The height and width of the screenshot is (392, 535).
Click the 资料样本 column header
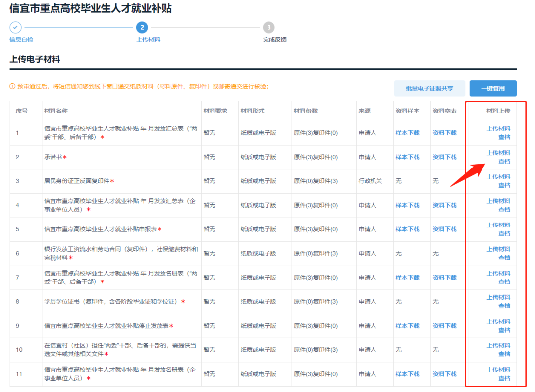pos(407,111)
